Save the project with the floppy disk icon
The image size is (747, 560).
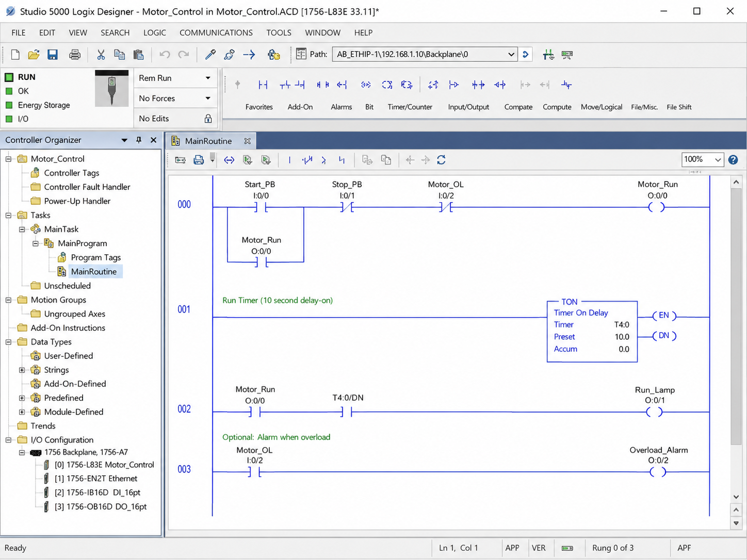(53, 55)
